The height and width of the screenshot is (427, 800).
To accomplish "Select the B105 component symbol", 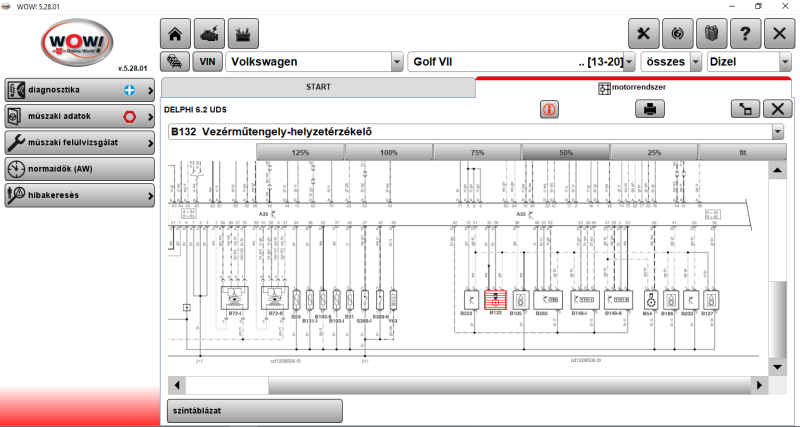I will [520, 300].
